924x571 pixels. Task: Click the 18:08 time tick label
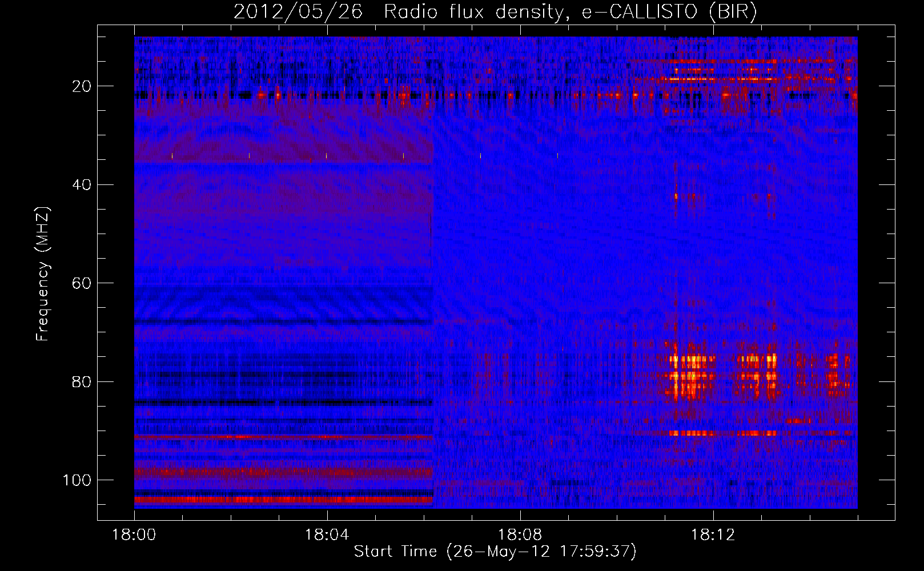520,535
